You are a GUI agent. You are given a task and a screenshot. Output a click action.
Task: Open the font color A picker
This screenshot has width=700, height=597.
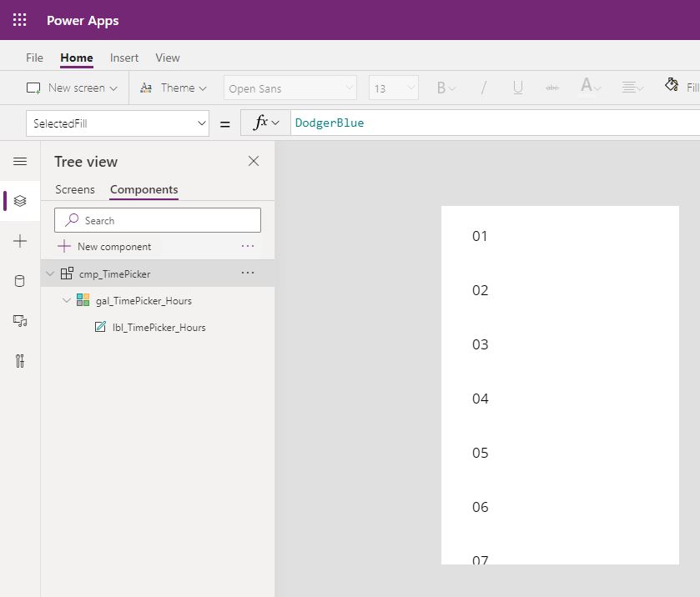590,86
